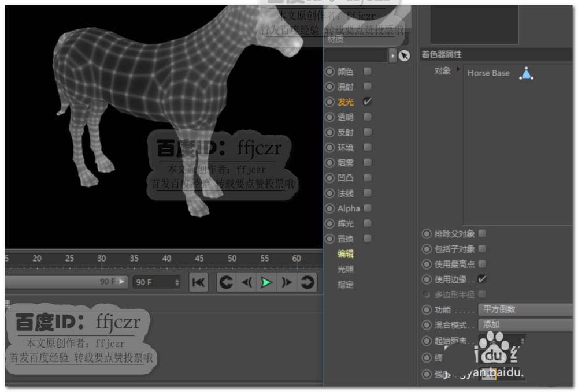Click the loop playback icon next to the frame counter

tap(225, 283)
